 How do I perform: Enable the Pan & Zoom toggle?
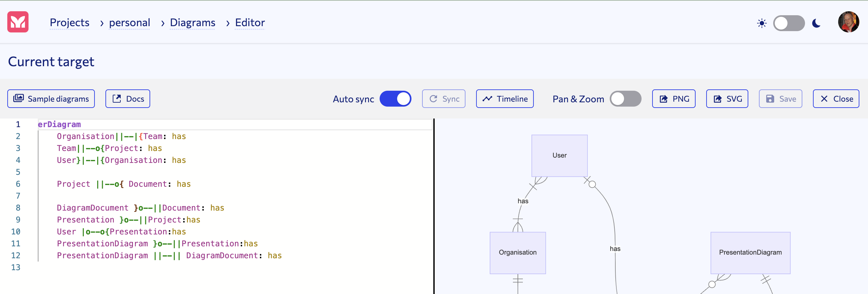click(x=625, y=99)
